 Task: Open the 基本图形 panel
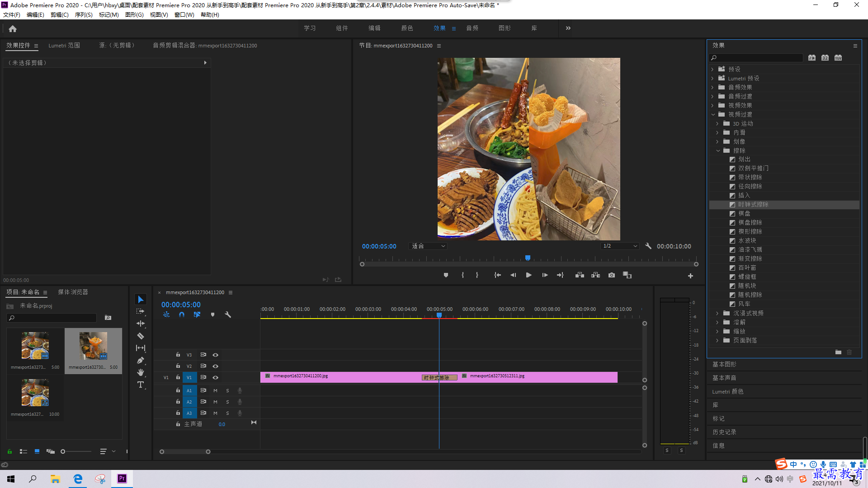(x=724, y=364)
